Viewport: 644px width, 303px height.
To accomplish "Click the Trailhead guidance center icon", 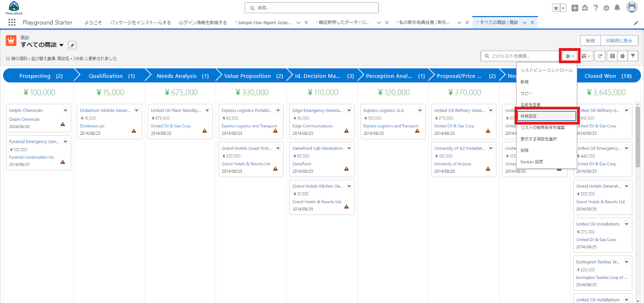I will [x=585, y=8].
